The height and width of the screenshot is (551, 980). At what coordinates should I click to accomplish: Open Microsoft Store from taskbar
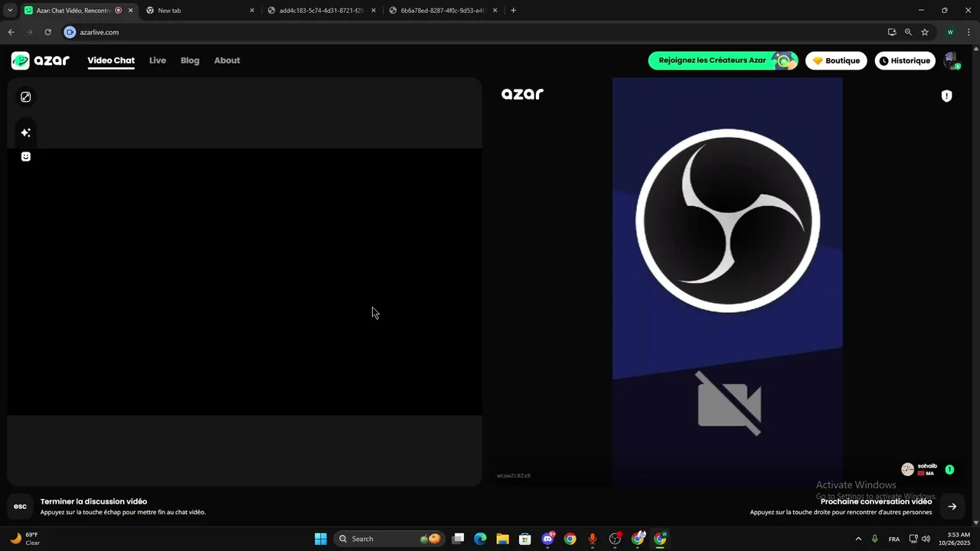pyautogui.click(x=524, y=539)
